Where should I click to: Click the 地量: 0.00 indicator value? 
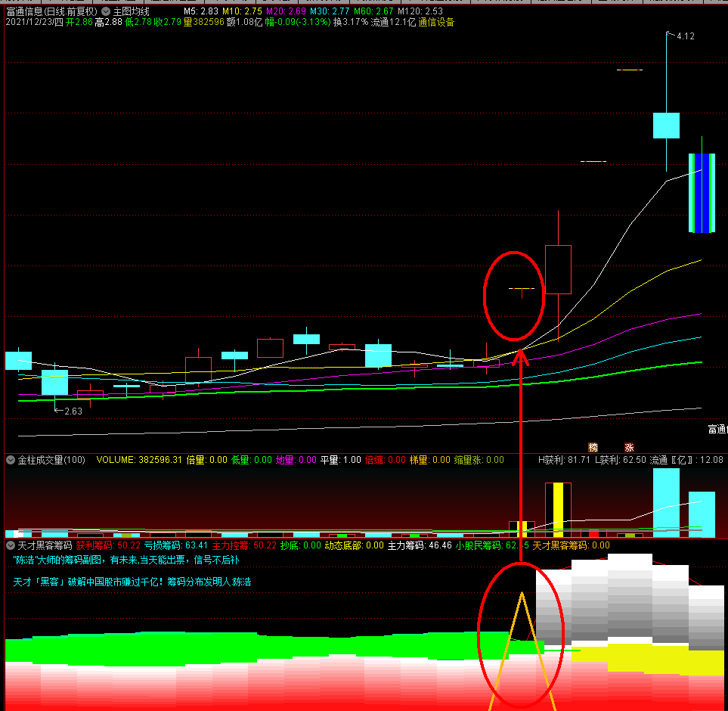(x=296, y=460)
